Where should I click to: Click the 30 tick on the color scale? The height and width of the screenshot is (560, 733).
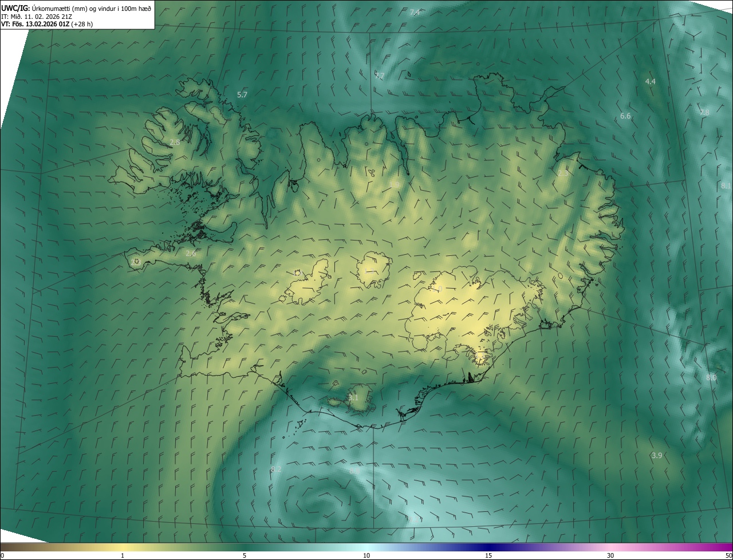610,555
